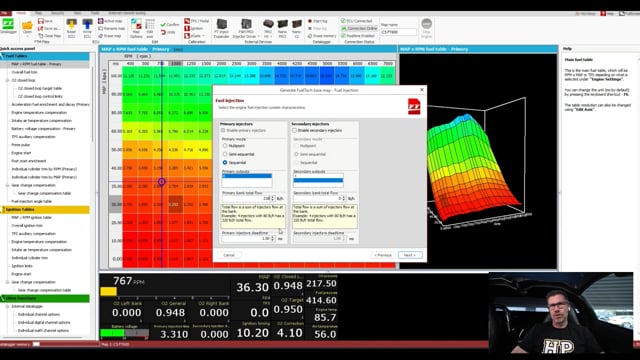
Task: Expand O2 closed loop tree node
Action: (x=7, y=80)
